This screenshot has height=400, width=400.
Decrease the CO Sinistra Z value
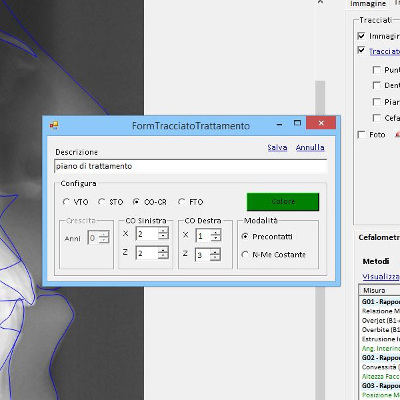[163, 256]
